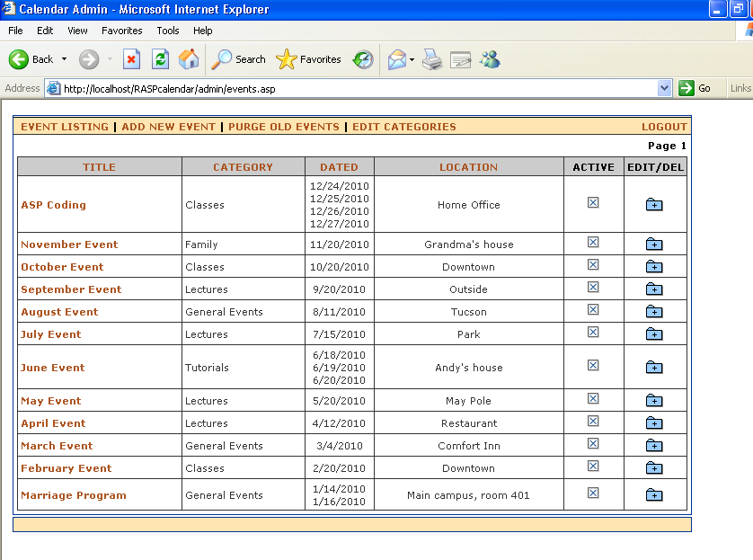Open edit/delete folder for November Event
The height and width of the screenshot is (560, 753).
coord(654,244)
